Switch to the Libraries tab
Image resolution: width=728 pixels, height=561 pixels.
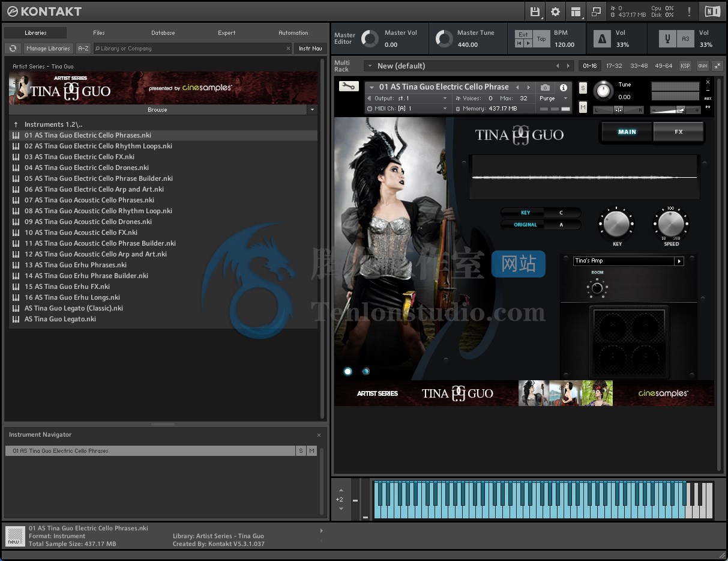click(x=35, y=33)
